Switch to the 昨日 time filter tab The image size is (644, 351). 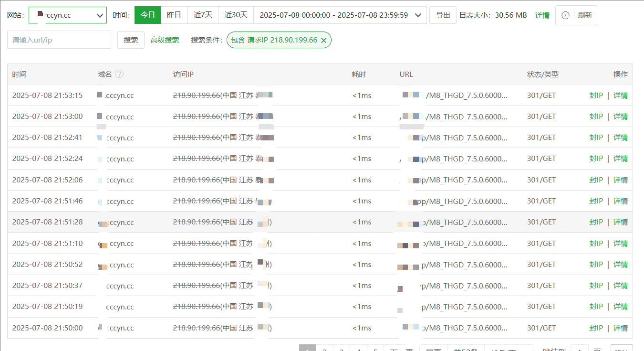coord(175,15)
